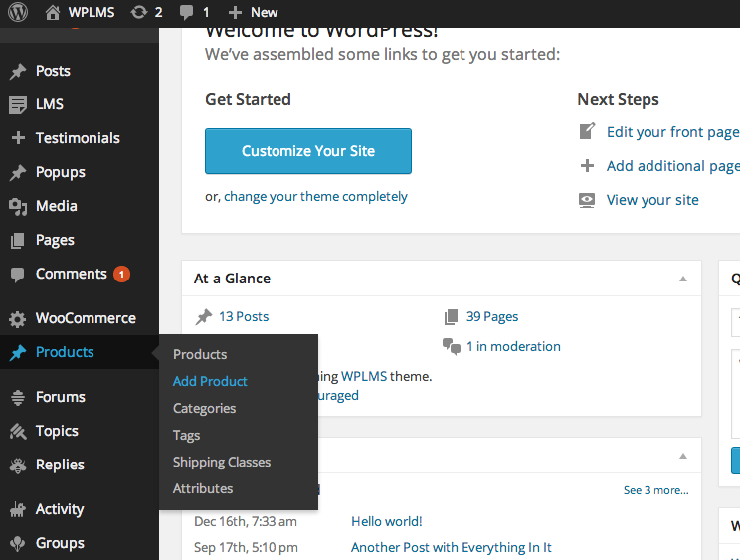740x560 pixels.
Task: Click the View your site link
Action: 652,200
